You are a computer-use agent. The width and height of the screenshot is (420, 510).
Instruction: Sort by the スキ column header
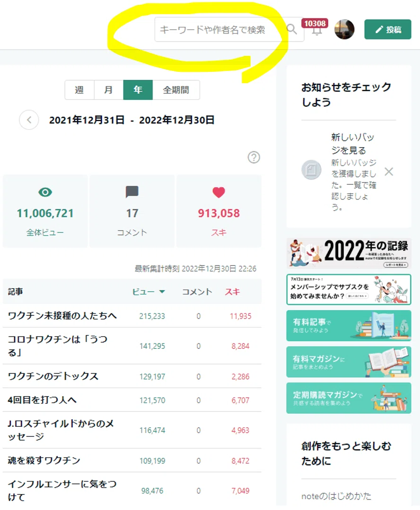tap(232, 292)
